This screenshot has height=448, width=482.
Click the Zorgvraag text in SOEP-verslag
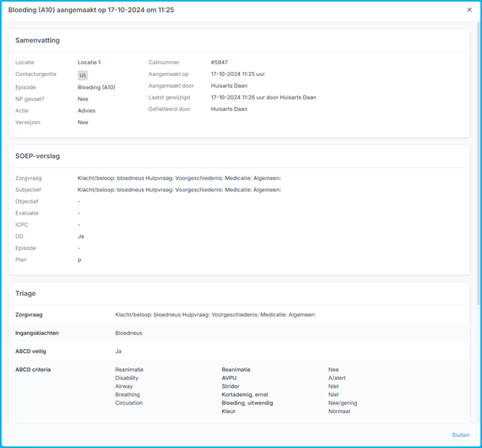click(x=179, y=178)
